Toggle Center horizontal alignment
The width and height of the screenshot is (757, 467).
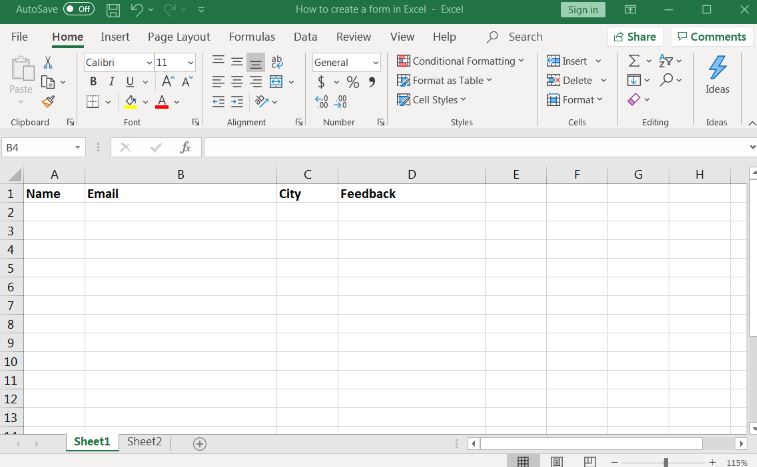(x=237, y=82)
